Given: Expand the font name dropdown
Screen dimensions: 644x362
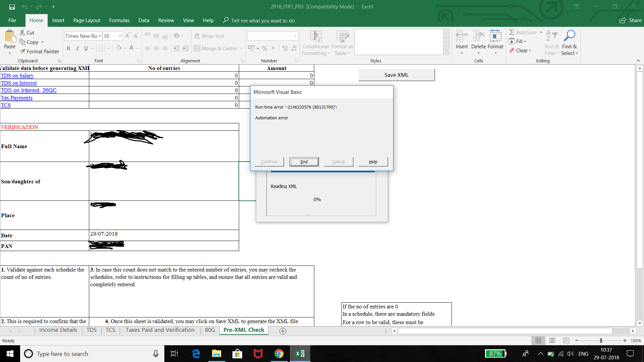Looking at the screenshot, I should pos(100,36).
